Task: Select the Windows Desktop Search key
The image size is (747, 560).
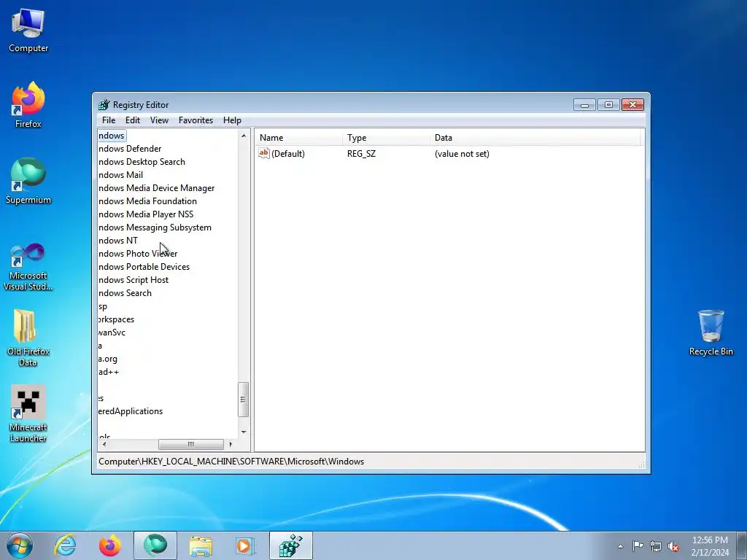Action: coord(142,162)
